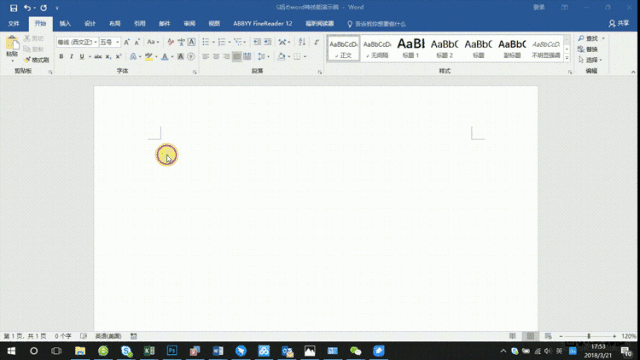The width and height of the screenshot is (640, 360).
Task: Open Excel from the taskbar
Action: [149, 351]
